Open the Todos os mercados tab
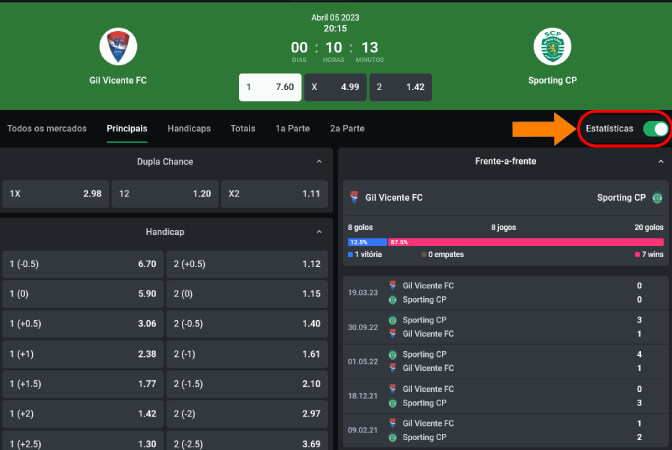672x450 pixels. click(47, 129)
